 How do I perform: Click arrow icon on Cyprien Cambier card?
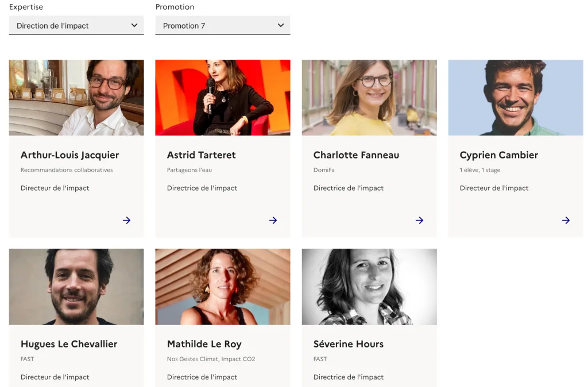pos(566,220)
